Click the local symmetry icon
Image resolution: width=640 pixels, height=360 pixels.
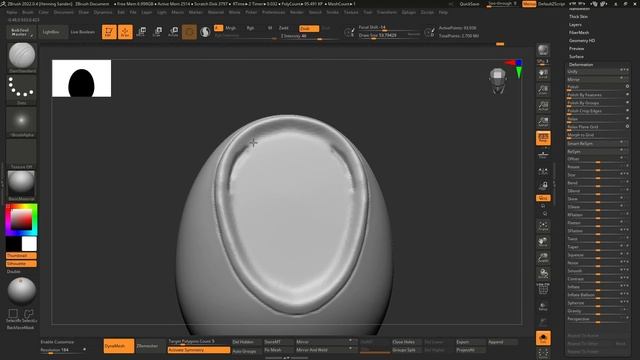click(x=543, y=172)
